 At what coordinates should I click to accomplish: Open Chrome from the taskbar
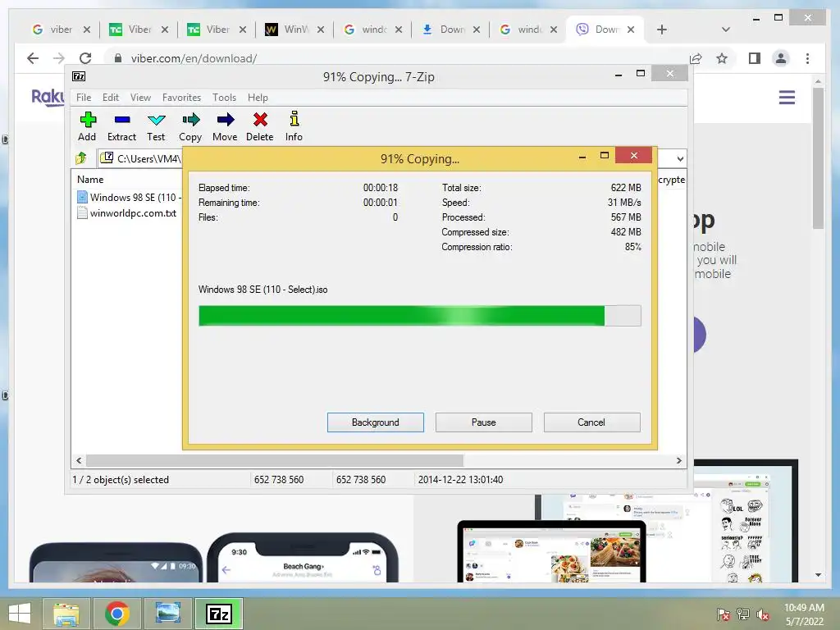point(116,614)
